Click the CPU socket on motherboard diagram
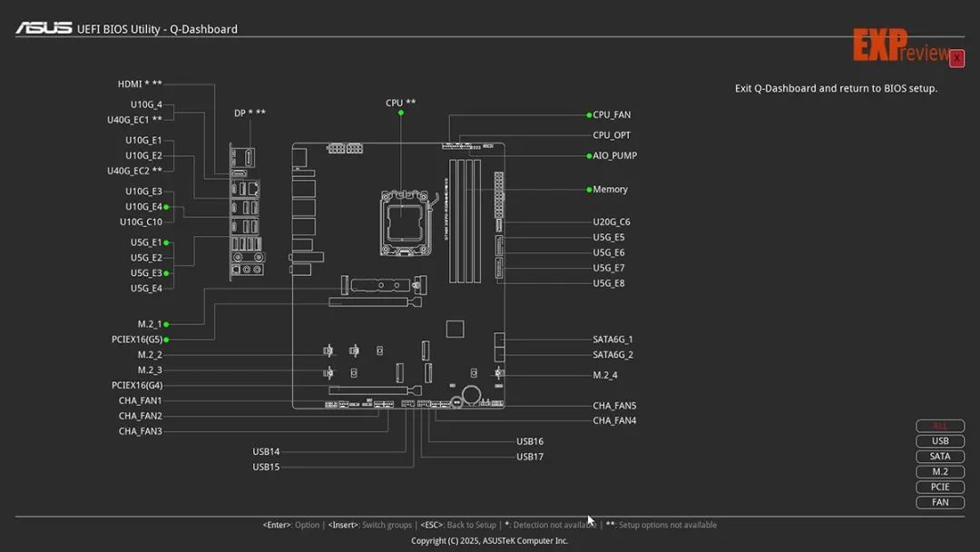The width and height of the screenshot is (980, 552). point(405,222)
